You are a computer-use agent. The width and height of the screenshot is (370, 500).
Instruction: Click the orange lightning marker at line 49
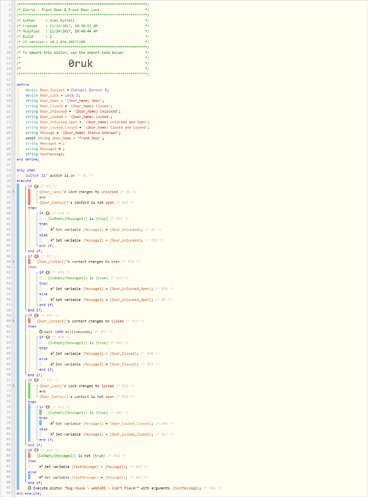(x=14, y=262)
